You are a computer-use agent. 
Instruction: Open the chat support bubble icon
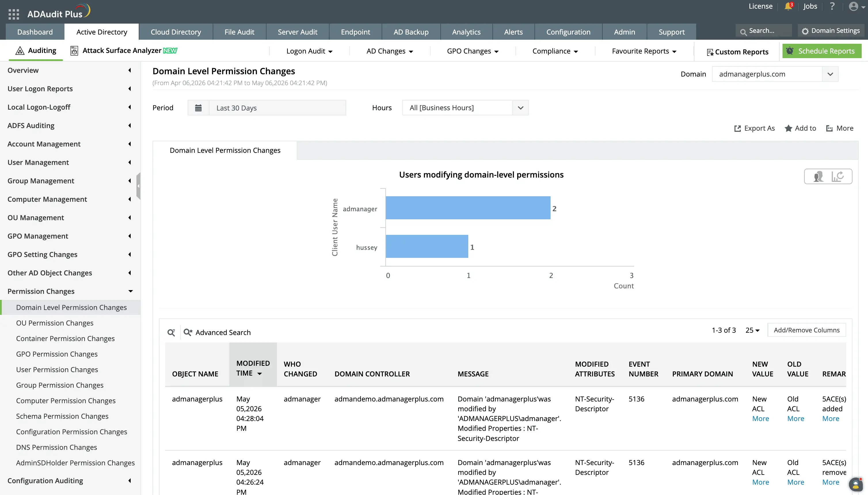pyautogui.click(x=855, y=484)
